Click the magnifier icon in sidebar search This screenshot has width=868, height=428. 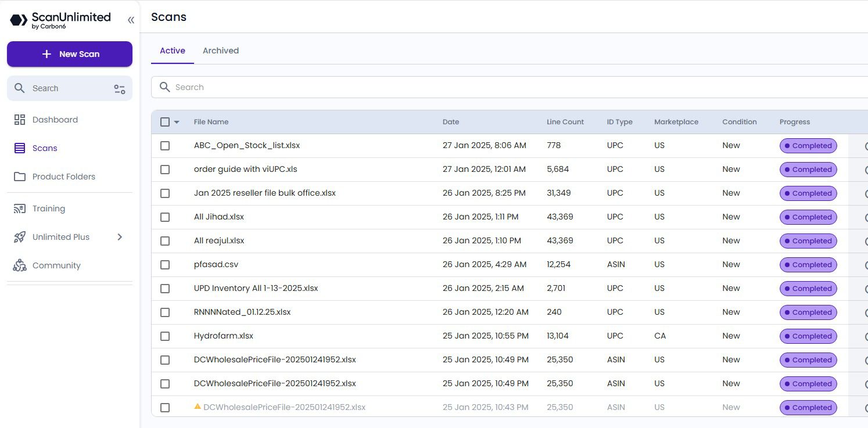coord(20,88)
